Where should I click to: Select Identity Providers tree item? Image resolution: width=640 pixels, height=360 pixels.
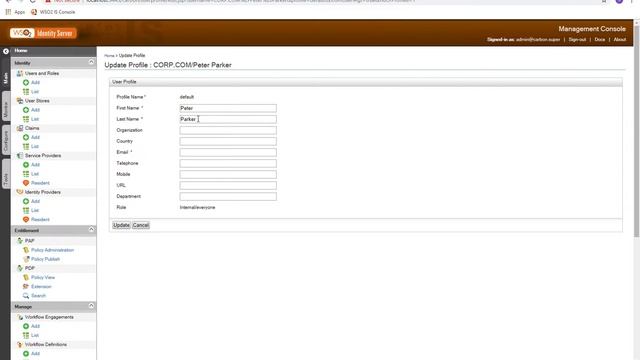(x=42, y=192)
